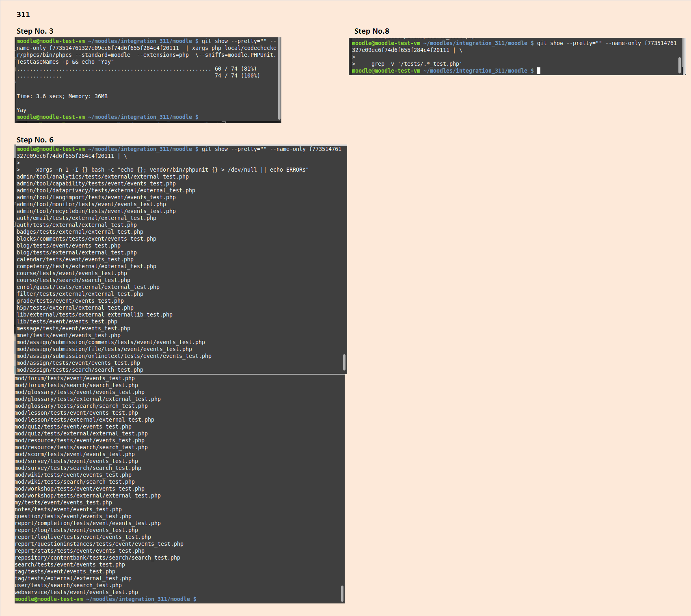Viewport: 691px width, 616px height.
Task: Select admin/tool/langimport/tests/event/events_test.php
Action: [96, 198]
